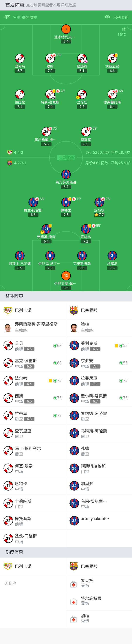Tap the stadium icon near 巴列卡斯

(x=107, y=17)
